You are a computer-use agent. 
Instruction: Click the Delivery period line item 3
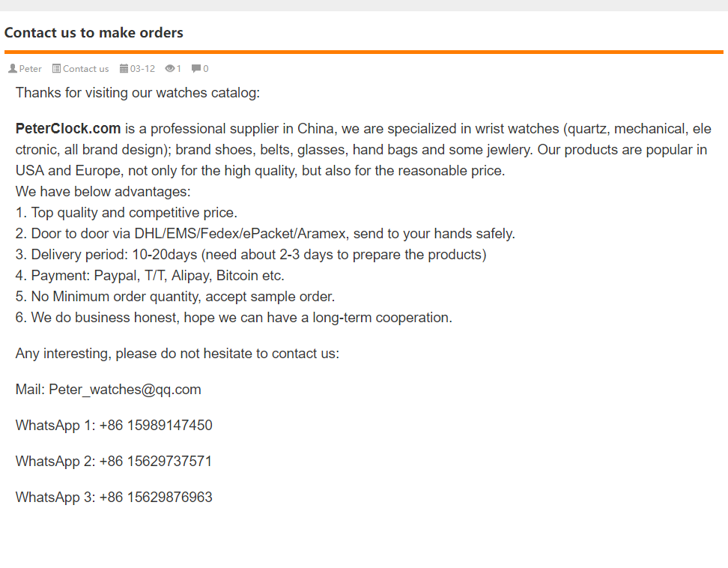(251, 255)
